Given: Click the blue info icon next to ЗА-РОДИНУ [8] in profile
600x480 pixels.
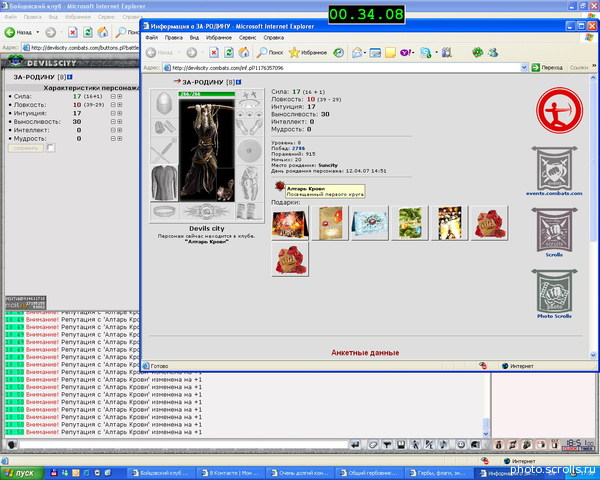Looking at the screenshot, I should click(239, 82).
